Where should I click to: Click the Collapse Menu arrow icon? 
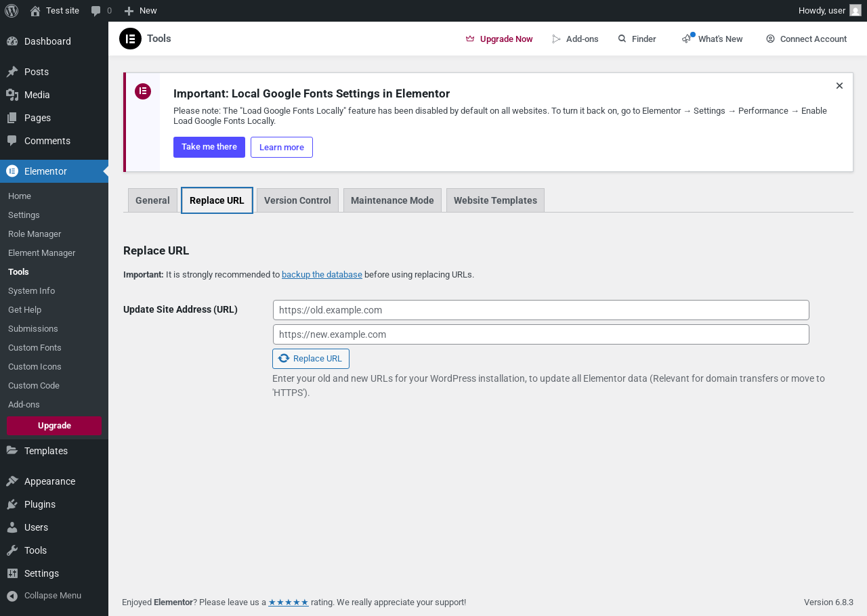click(x=12, y=596)
